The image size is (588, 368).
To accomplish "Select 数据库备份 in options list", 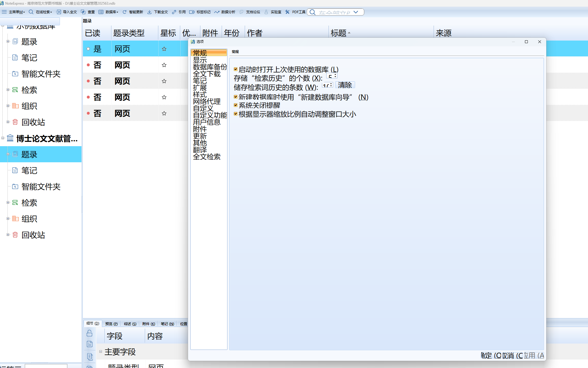I will (210, 67).
